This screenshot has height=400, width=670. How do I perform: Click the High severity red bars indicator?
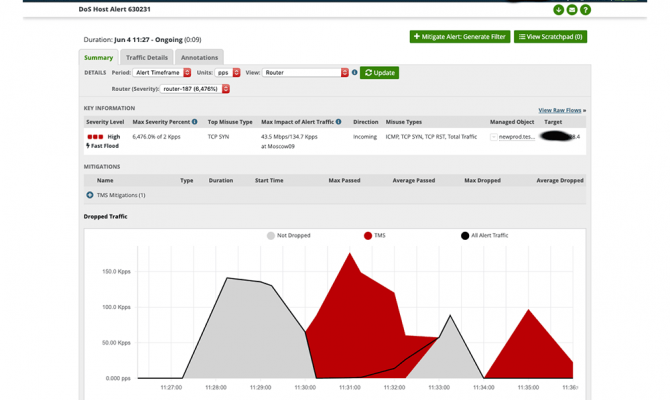95,137
